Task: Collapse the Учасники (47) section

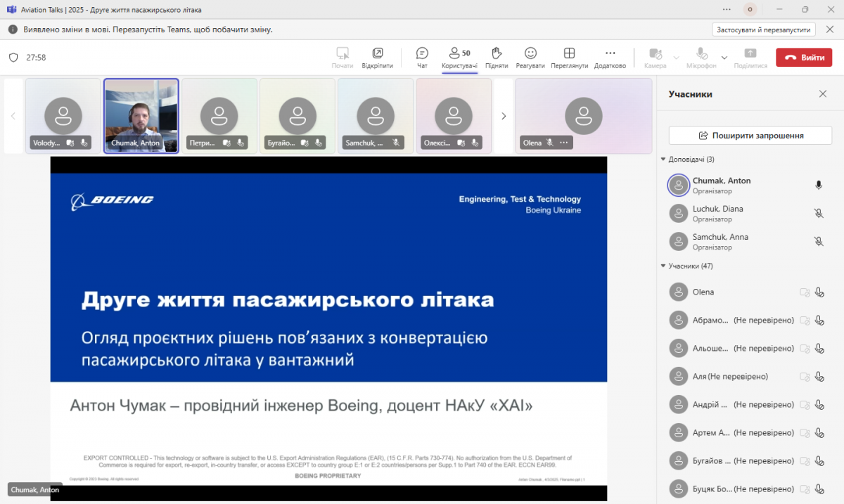Action: click(663, 266)
